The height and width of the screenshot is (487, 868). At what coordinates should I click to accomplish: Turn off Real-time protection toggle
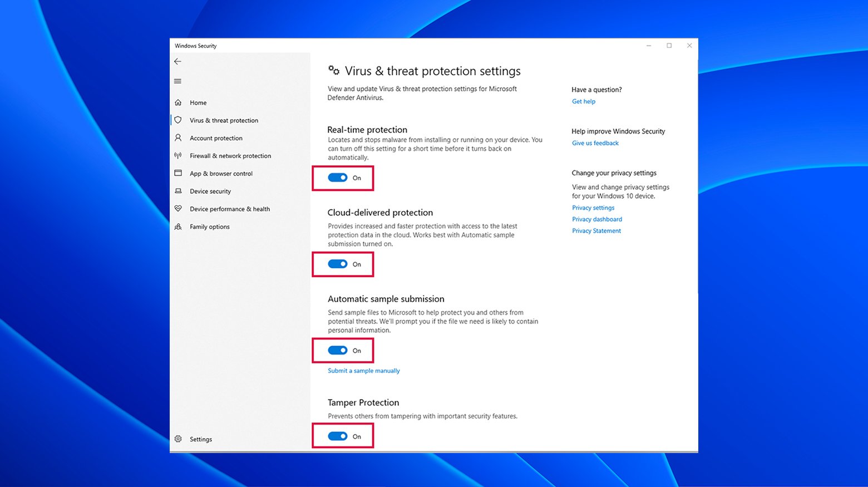pyautogui.click(x=338, y=178)
